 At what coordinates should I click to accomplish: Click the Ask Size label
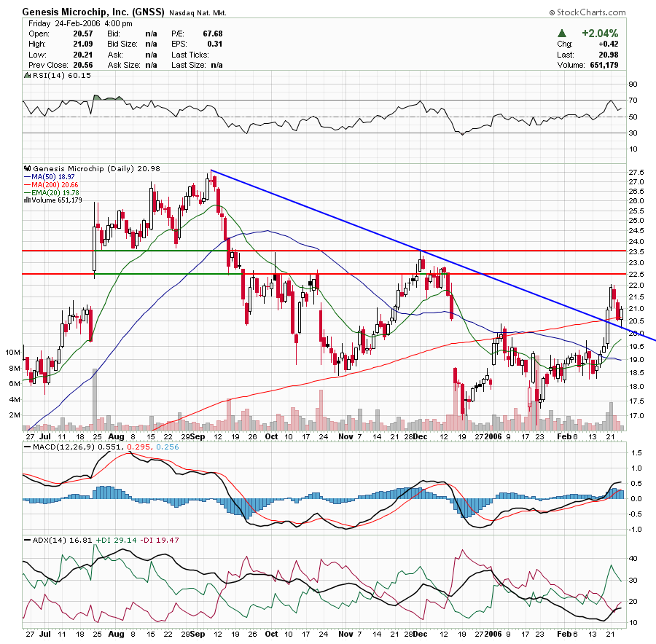(x=124, y=66)
